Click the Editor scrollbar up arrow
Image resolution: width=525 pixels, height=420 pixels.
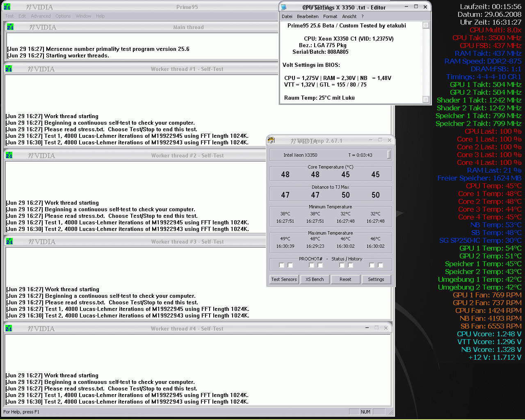tap(426, 25)
